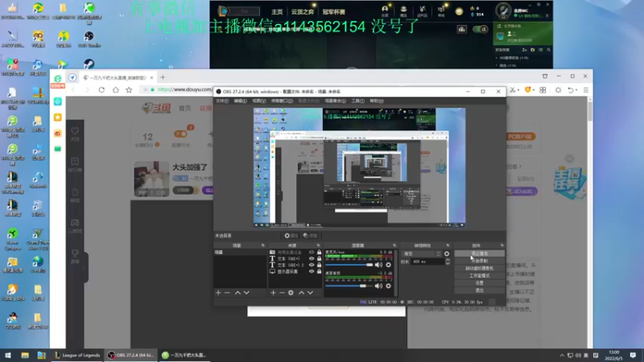The image size is (644, 362).
Task: Move the source down in Sources panel
Action: pyautogui.click(x=311, y=293)
